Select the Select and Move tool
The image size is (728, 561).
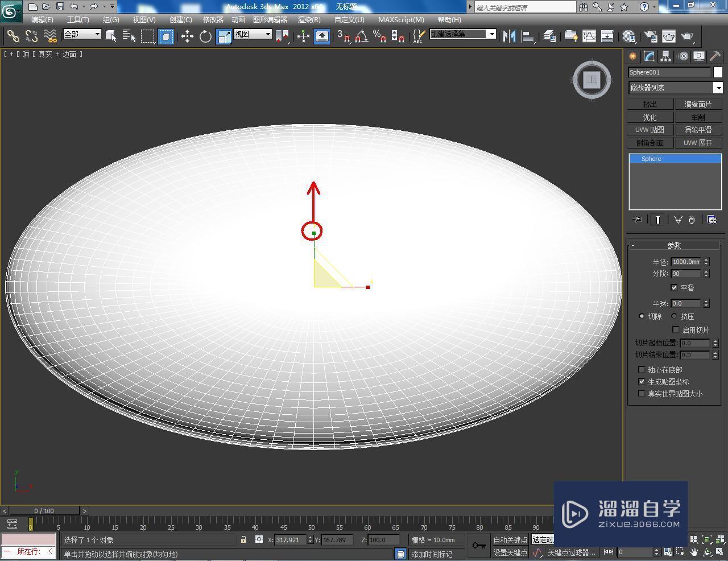pos(187,36)
